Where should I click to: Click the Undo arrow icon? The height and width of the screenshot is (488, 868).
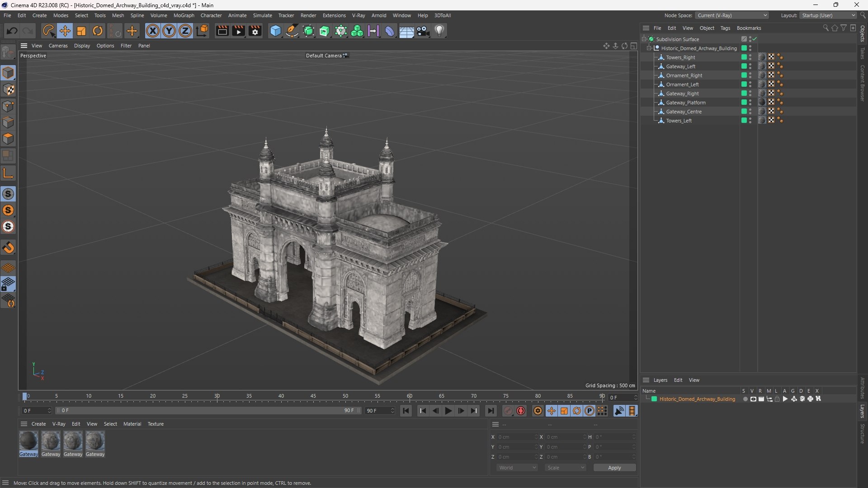12,31
